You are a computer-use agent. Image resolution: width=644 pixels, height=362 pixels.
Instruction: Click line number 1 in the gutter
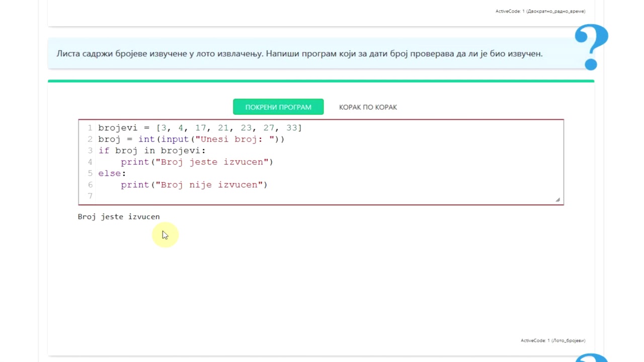[x=90, y=128]
